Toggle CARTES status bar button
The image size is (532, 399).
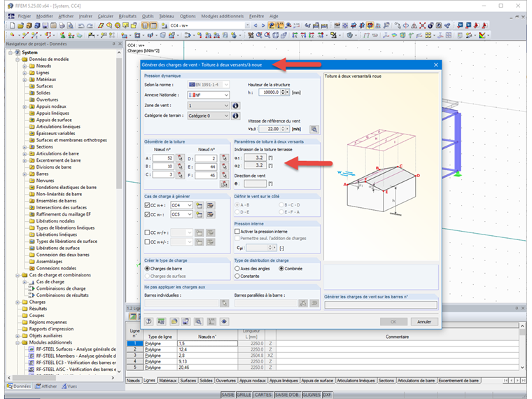[x=263, y=395]
